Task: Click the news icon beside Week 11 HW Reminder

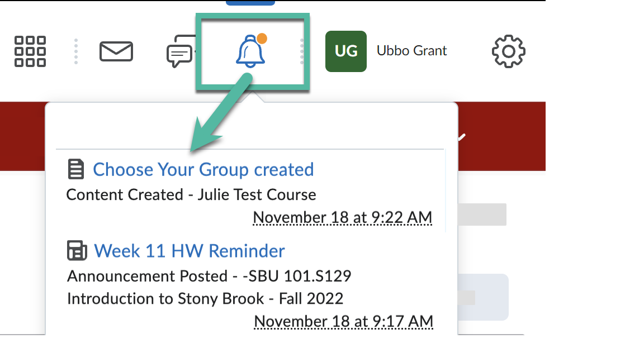Action: point(77,250)
